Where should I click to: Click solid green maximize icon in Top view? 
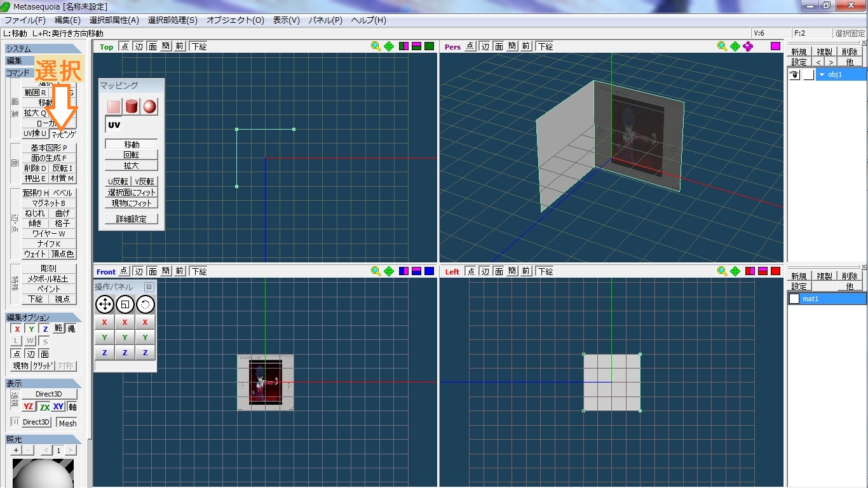[430, 46]
